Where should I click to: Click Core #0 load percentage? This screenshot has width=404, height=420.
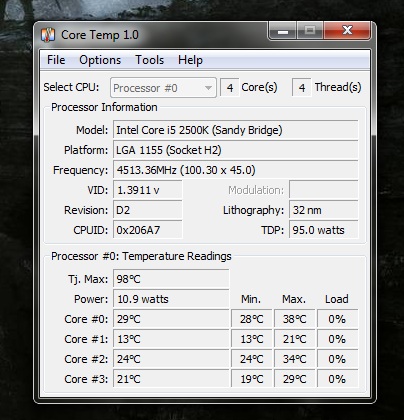tap(337, 319)
